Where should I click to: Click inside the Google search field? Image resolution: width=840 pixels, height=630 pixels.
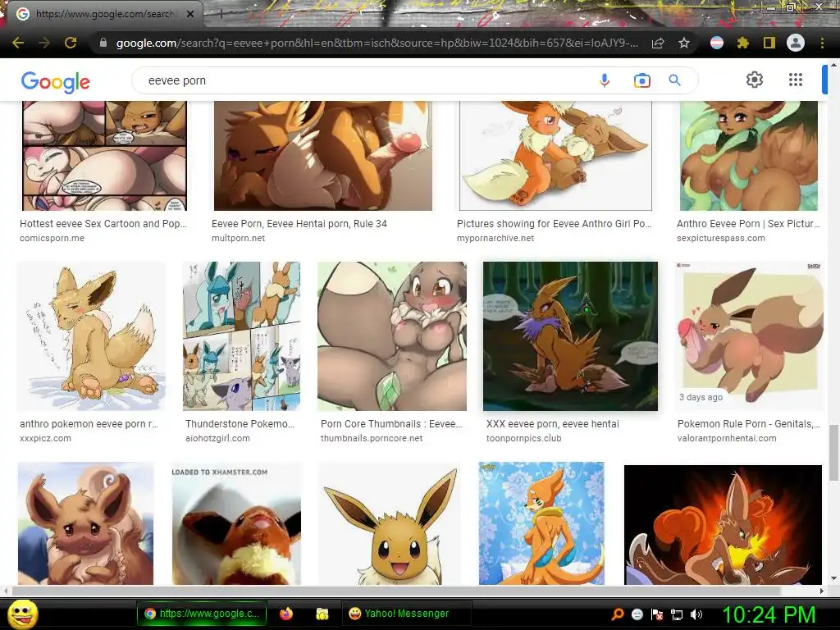tap(364, 80)
